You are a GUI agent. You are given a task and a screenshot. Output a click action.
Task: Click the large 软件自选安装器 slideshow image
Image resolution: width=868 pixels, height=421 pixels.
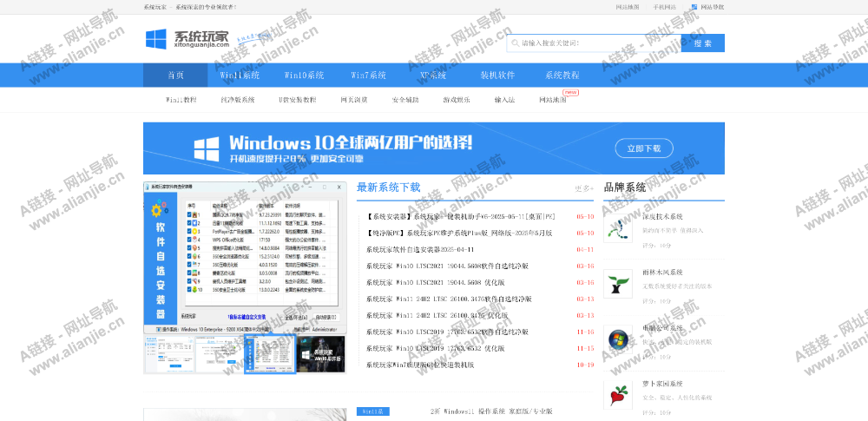tap(245, 257)
